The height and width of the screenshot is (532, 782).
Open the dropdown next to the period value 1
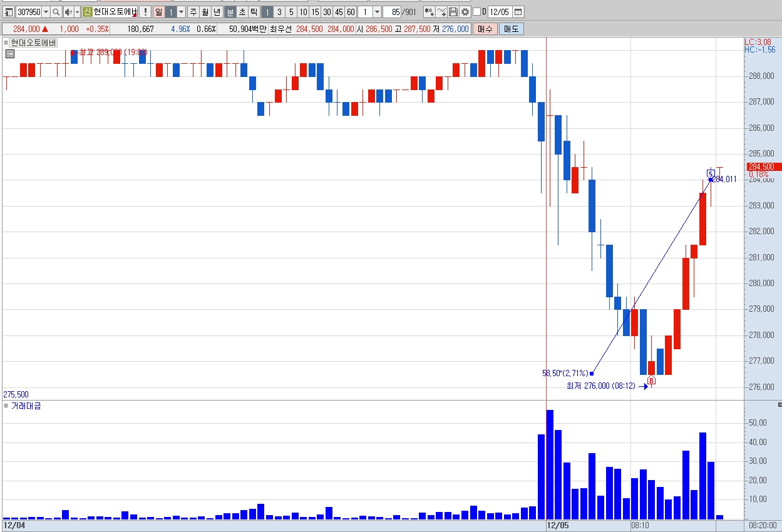tap(182, 12)
